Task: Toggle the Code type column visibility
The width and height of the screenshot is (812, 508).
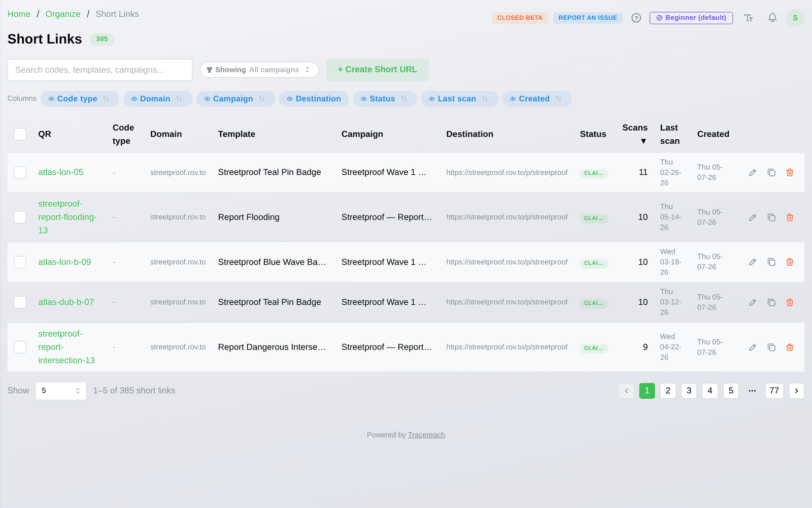Action: point(80,99)
